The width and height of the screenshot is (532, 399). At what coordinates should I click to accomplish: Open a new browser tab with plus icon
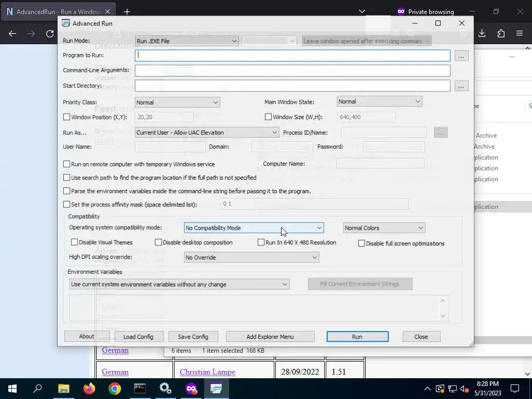[127, 12]
